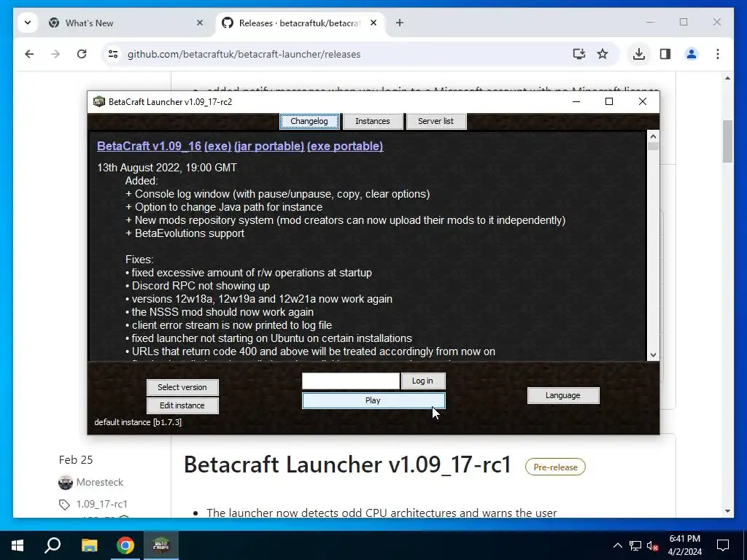Open a new Chrome tab

pyautogui.click(x=400, y=23)
